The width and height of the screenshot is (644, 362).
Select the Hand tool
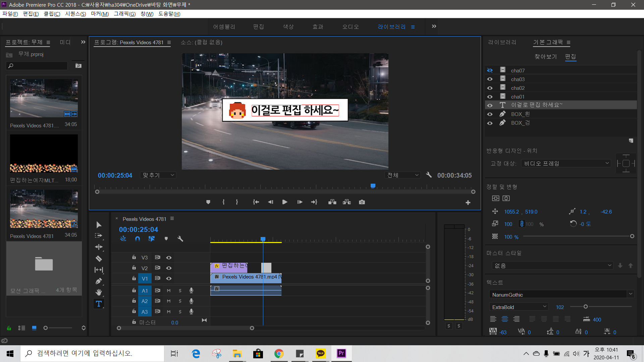point(99,292)
